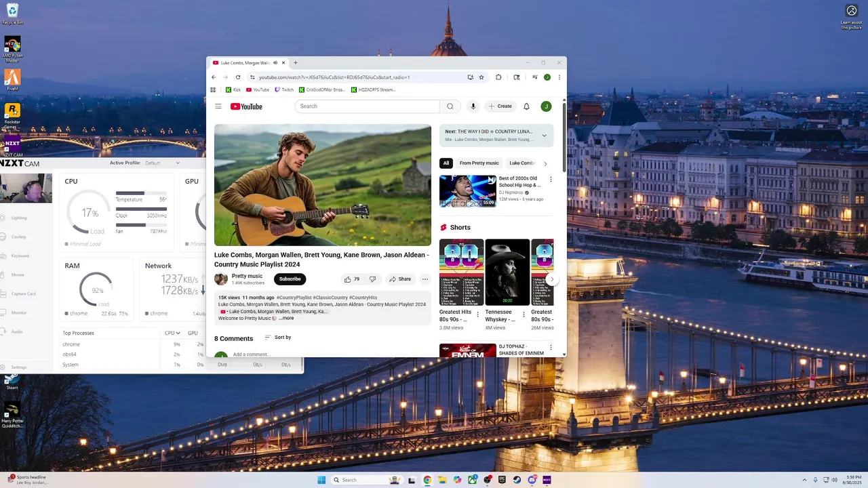
Task: Open the Kick bookmark
Action: coord(233,89)
